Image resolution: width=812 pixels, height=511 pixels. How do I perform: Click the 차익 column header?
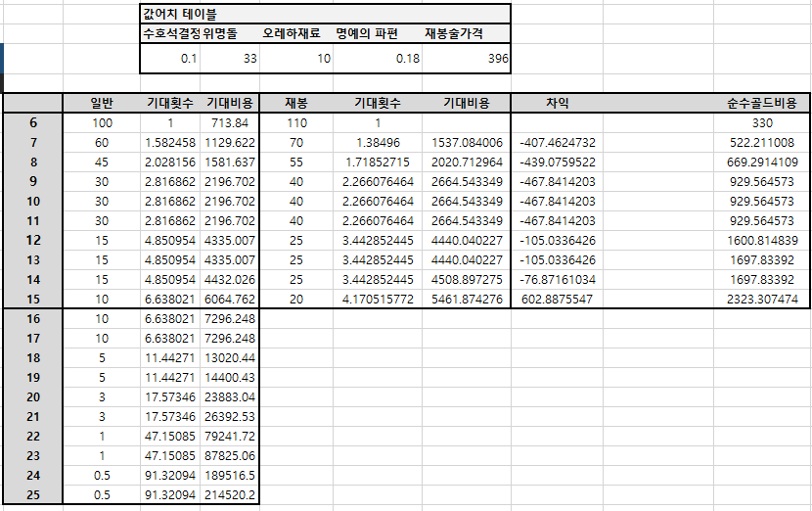558,104
